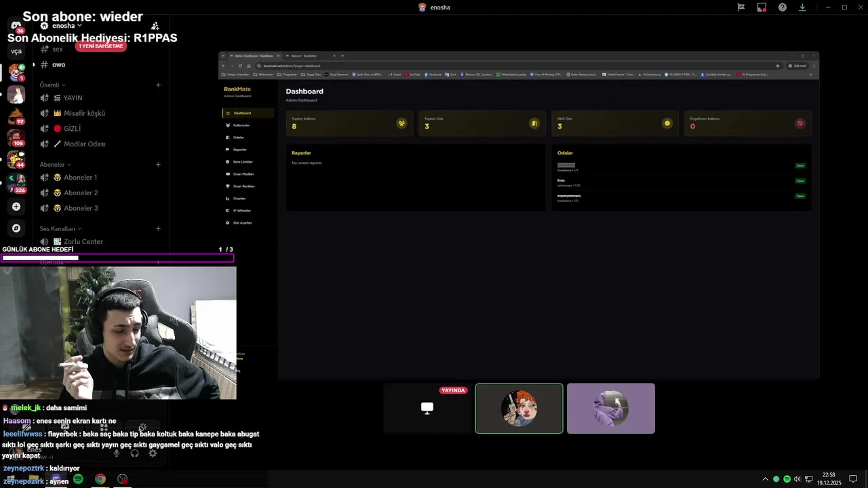The image size is (868, 488).
Task: Toggle deafen with the headphones icon
Action: coord(134,453)
